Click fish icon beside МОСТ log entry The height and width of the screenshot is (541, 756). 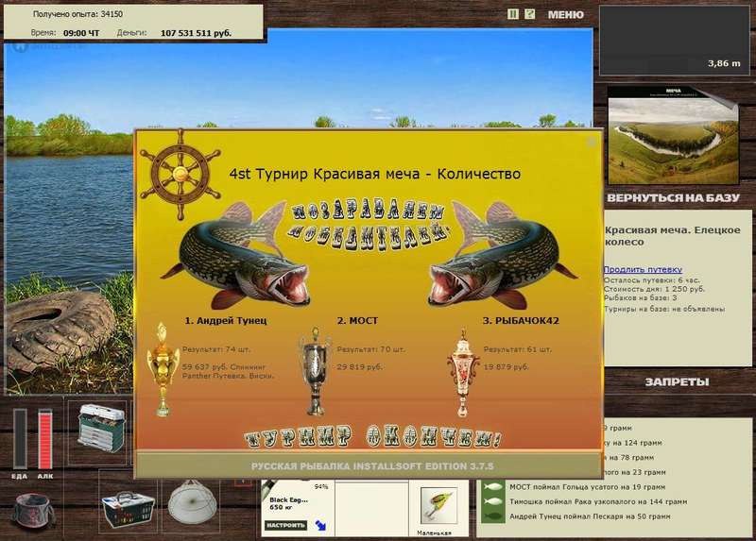(493, 487)
